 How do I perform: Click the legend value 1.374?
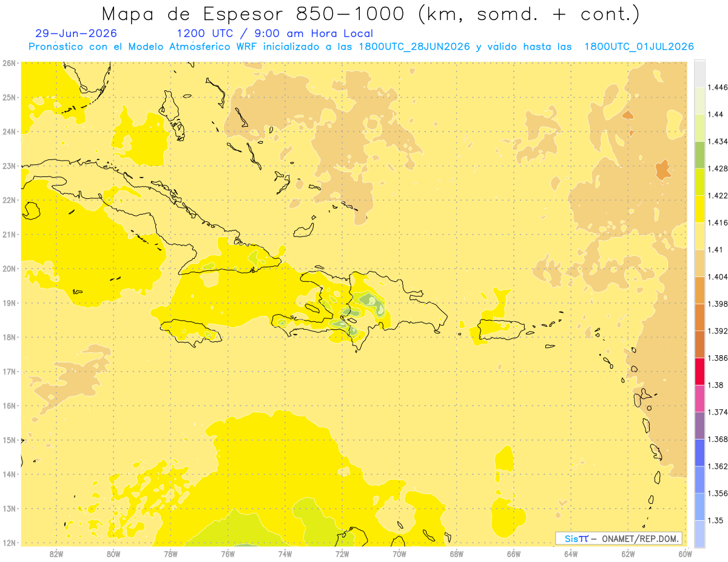pos(717,412)
